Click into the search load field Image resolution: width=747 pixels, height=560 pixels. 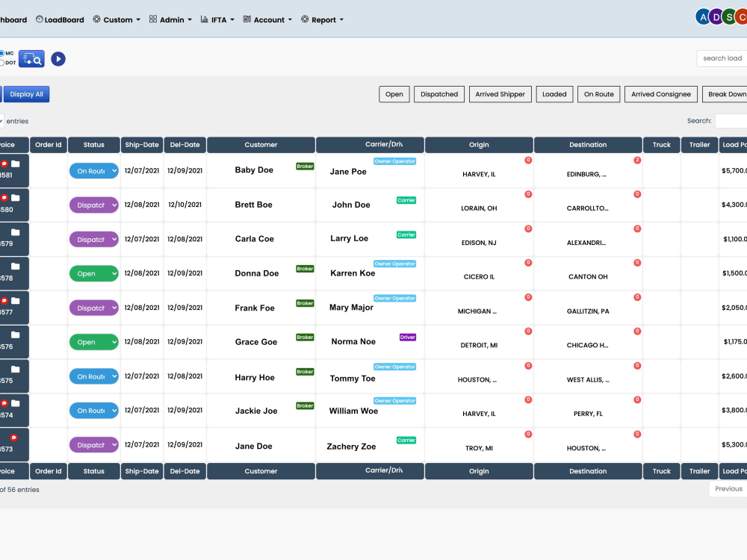click(722, 58)
